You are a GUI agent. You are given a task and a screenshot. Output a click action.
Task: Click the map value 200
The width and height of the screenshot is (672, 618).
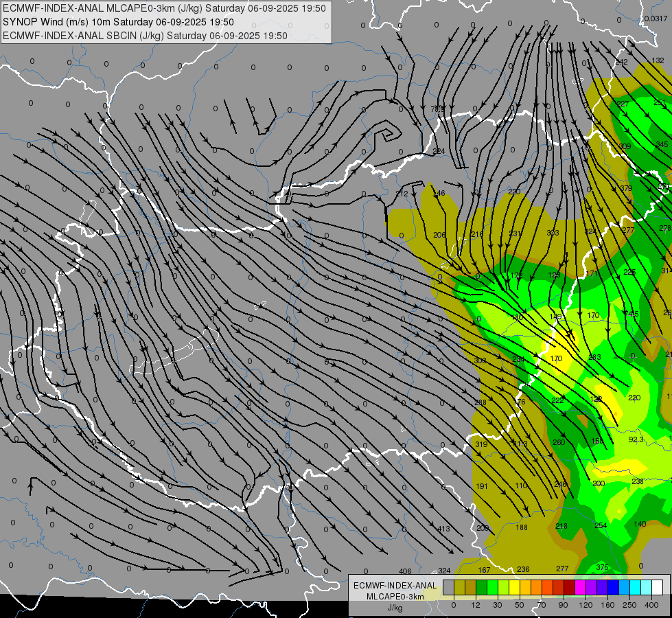(599, 483)
